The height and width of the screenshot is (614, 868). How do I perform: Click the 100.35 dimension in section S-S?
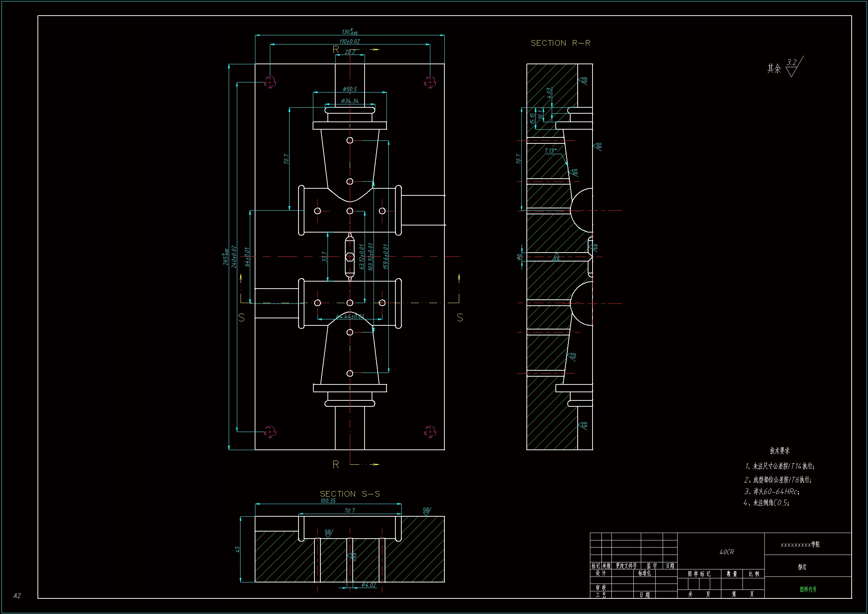(328, 501)
